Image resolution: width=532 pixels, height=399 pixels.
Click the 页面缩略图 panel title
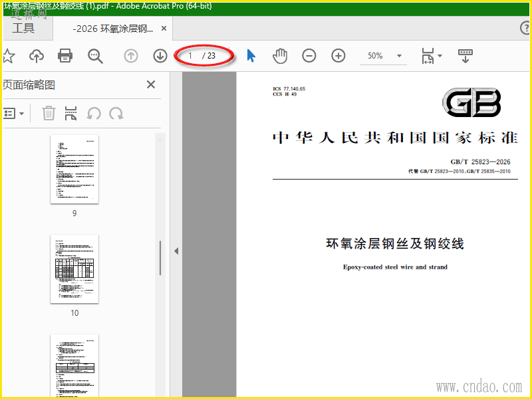29,85
